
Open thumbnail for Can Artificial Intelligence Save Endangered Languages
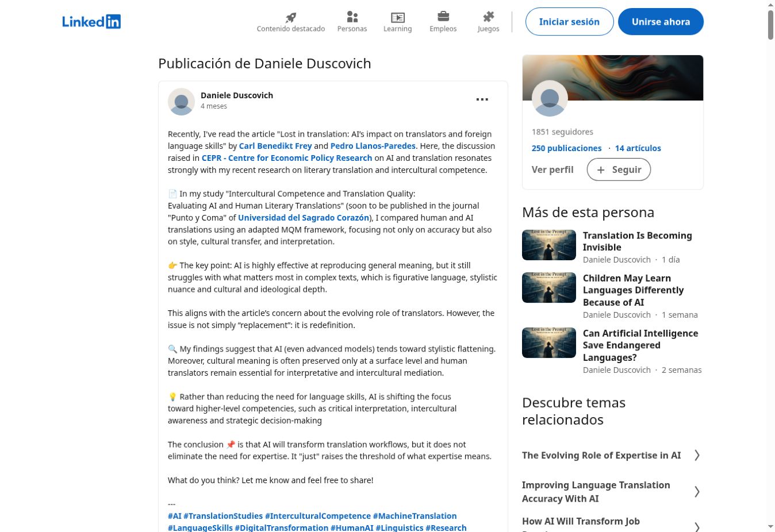pyautogui.click(x=549, y=343)
